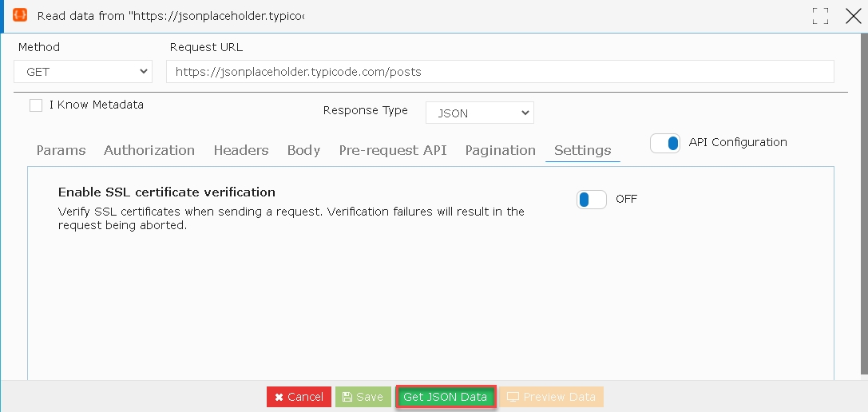868x412 pixels.
Task: Click the monitor icon on Preview Data
Action: pos(513,397)
